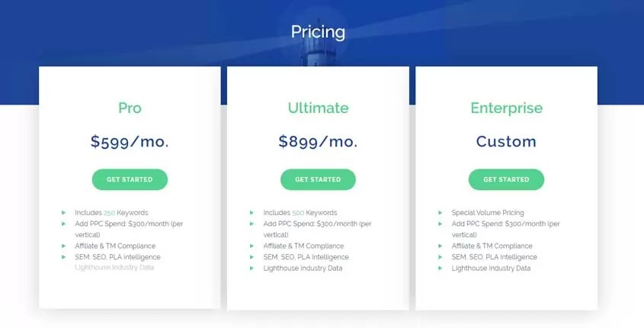Image resolution: width=644 pixels, height=328 pixels.
Task: Click the highlighted 250 keyword number in Pro
Action: [109, 213]
